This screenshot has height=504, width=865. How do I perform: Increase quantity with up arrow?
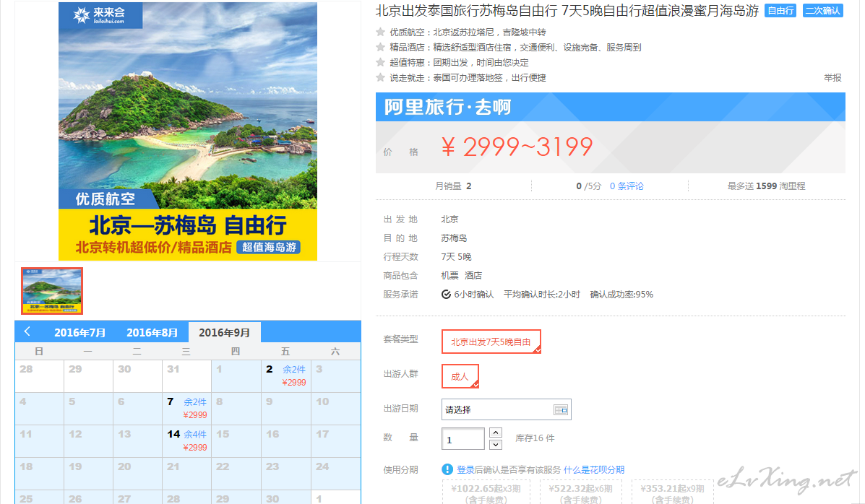[x=496, y=433]
